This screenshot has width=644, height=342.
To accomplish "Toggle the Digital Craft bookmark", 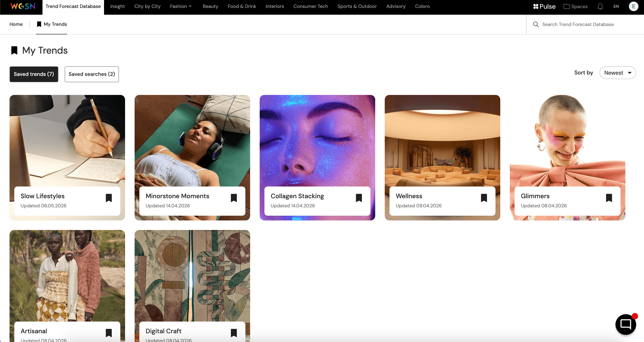I will coord(234,333).
